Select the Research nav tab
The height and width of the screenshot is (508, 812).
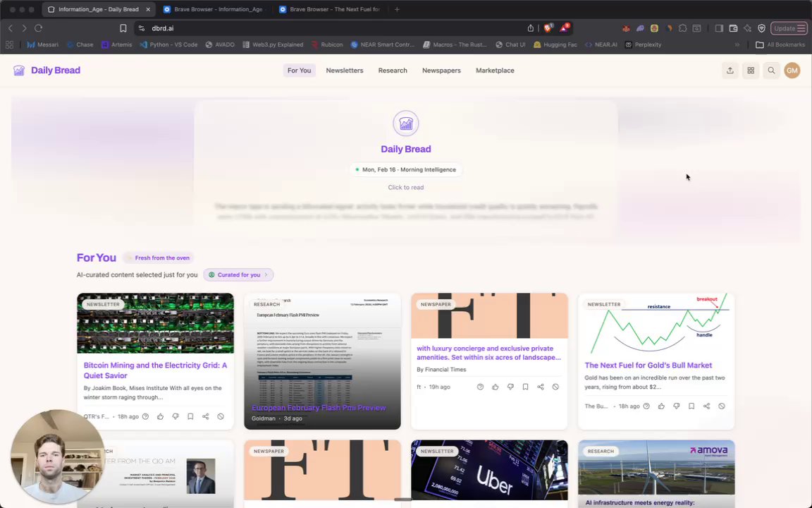pos(393,71)
